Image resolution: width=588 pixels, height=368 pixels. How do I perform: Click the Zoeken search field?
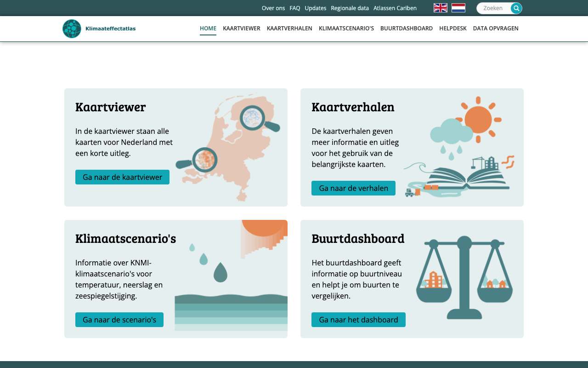pyautogui.click(x=493, y=8)
